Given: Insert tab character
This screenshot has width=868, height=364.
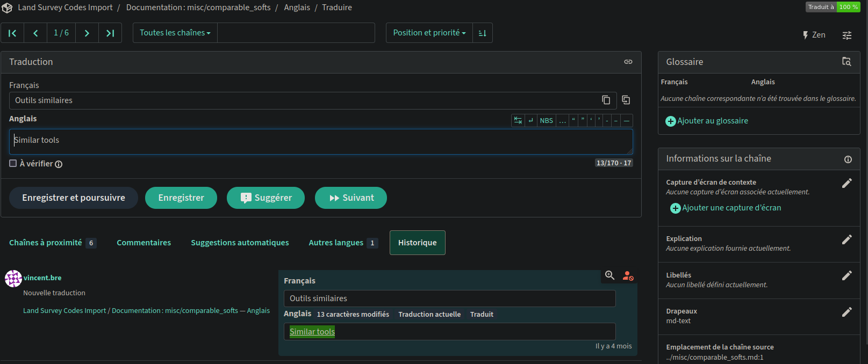Looking at the screenshot, I should pyautogui.click(x=518, y=120).
